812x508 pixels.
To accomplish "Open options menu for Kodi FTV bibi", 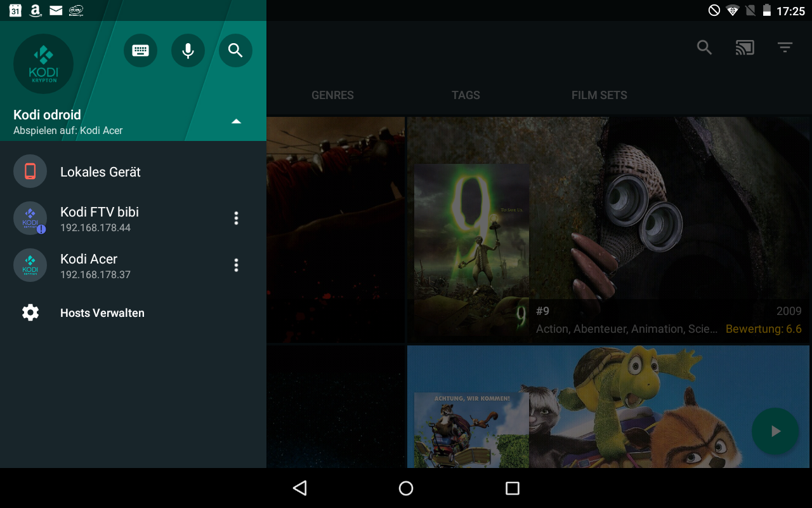I will [x=236, y=218].
